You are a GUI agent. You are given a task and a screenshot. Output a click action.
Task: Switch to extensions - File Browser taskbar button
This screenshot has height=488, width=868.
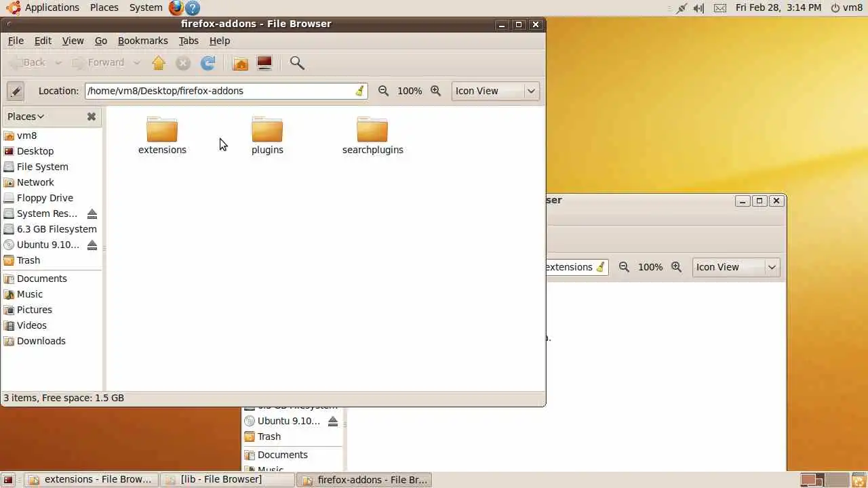91,480
